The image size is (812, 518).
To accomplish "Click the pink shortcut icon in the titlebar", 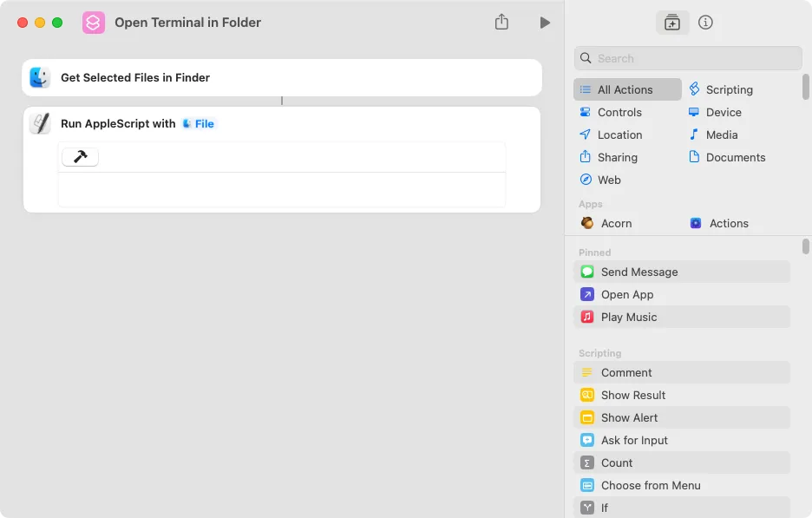I will pos(93,23).
